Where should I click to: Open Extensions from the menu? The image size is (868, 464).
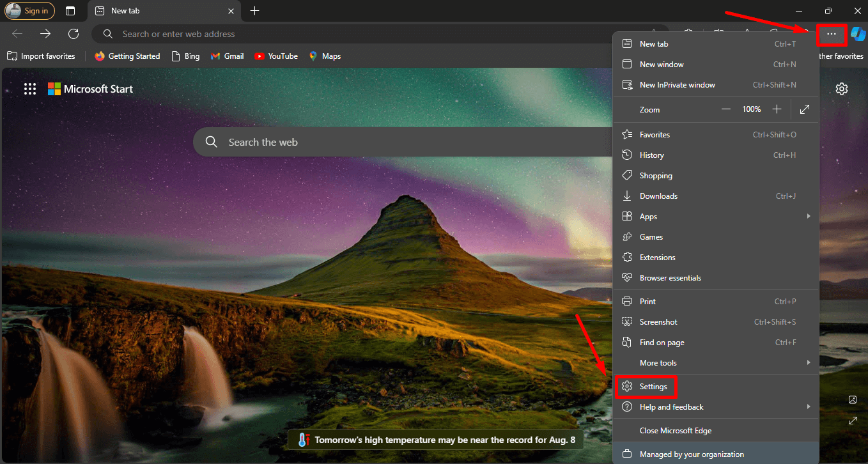[x=716, y=258]
